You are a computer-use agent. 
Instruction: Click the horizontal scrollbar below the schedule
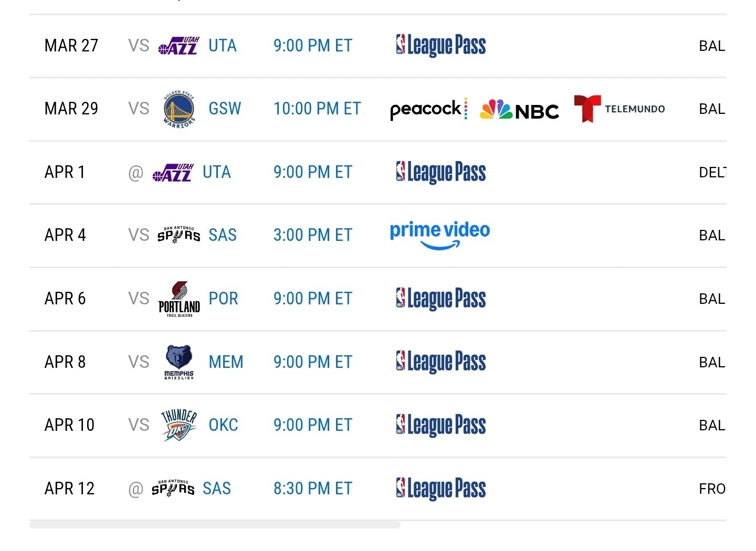(x=215, y=525)
